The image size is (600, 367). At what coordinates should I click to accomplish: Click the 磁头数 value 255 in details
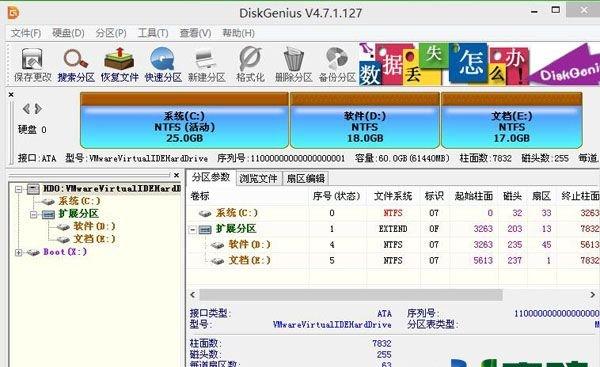click(x=384, y=354)
